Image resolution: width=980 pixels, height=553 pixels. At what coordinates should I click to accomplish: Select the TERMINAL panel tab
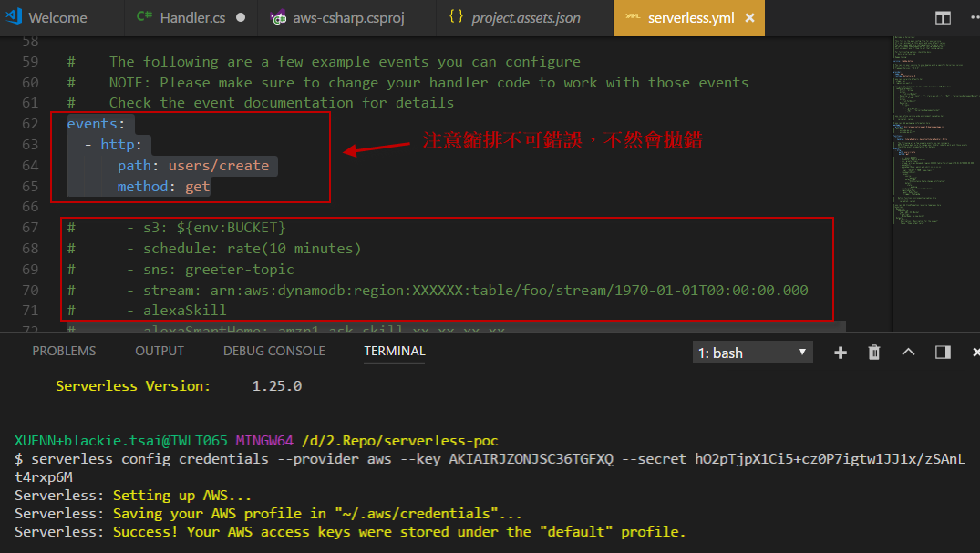pos(394,351)
